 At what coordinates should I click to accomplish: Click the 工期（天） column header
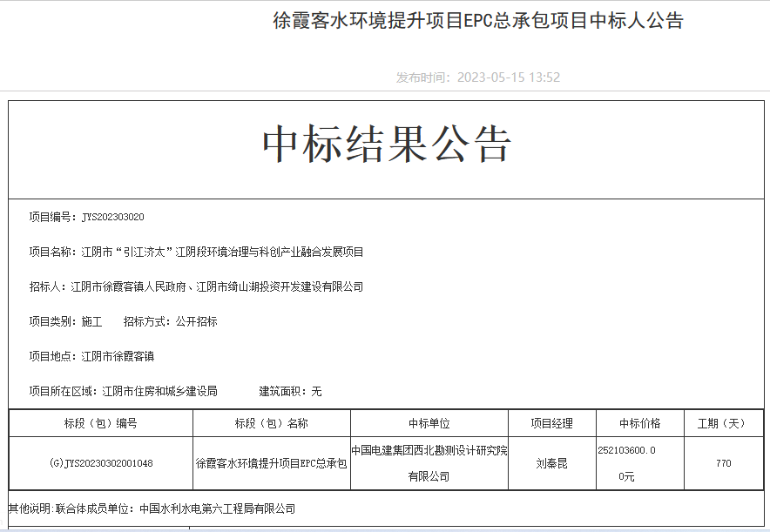click(721, 423)
